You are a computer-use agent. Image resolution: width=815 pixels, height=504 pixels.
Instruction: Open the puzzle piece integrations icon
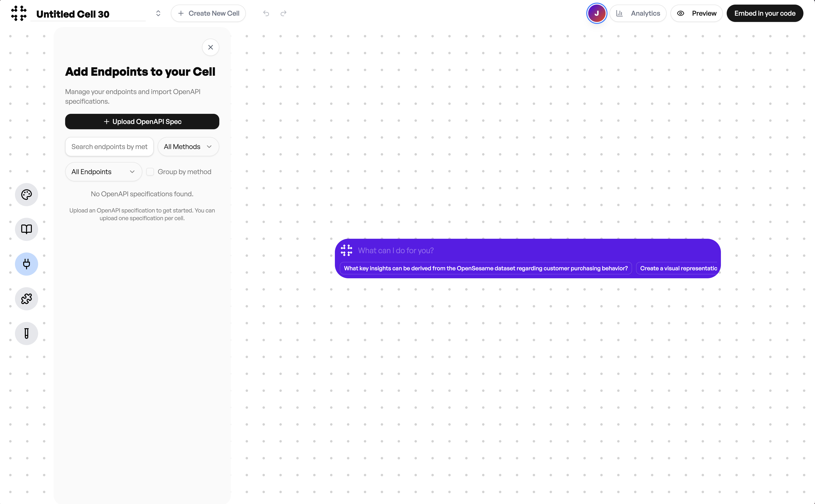pos(26,299)
